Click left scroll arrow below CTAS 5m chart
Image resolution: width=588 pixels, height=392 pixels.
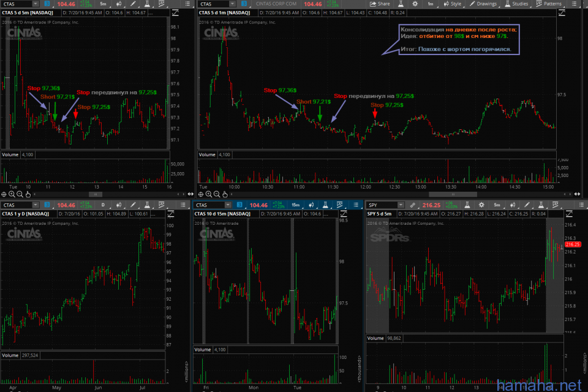(x=34, y=194)
